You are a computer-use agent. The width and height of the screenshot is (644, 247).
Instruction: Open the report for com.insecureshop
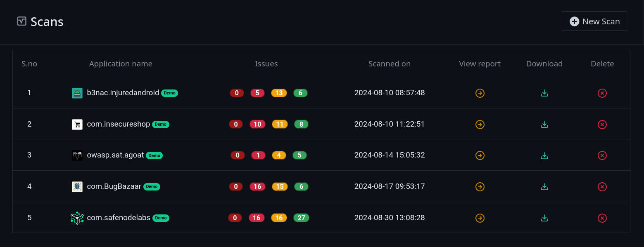(x=480, y=125)
